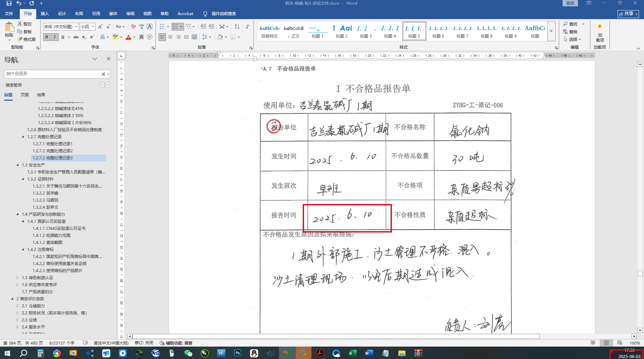Open navigation search options dropdown
This screenshot has height=359, width=644.
(x=108, y=74)
